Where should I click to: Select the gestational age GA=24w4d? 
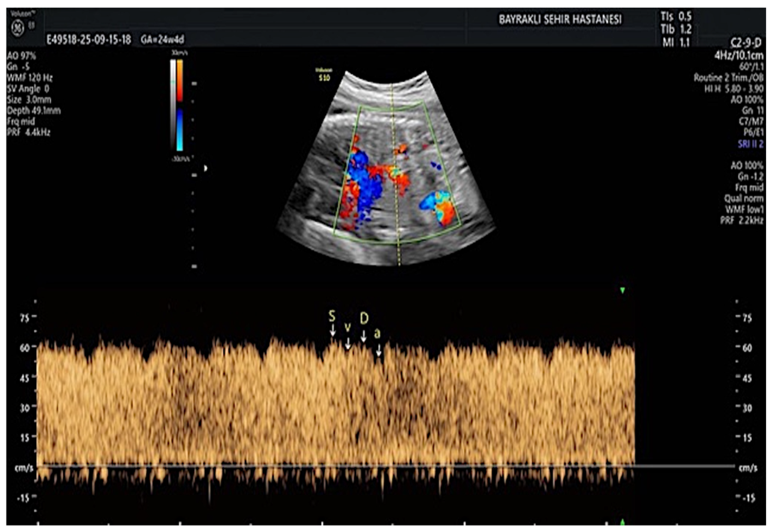[x=162, y=40]
